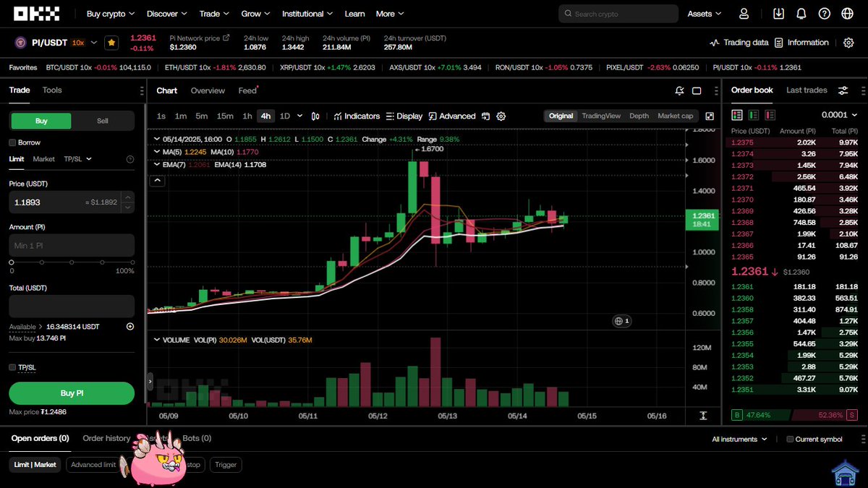Screen dimensions: 868x488
Task: Select the 15m timeframe
Action: [x=225, y=116]
